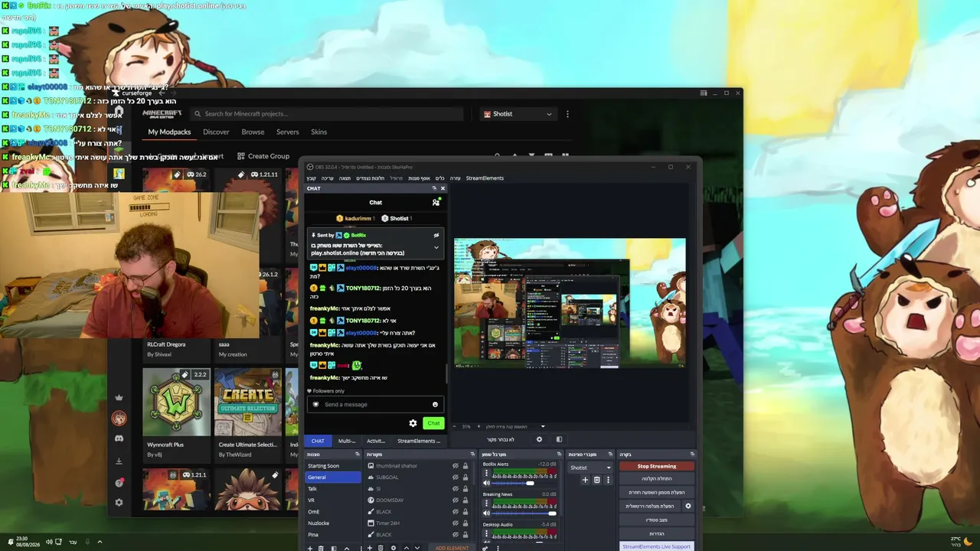Open downloads icon in CurseForge sidebar
This screenshot has width=980, height=551.
coord(119,461)
